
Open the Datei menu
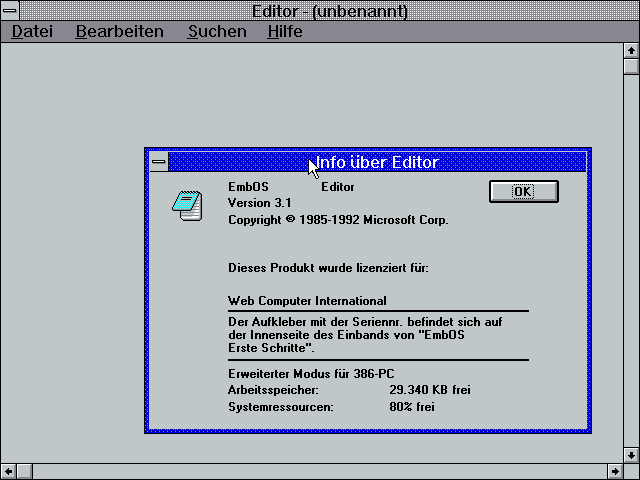pyautogui.click(x=32, y=31)
